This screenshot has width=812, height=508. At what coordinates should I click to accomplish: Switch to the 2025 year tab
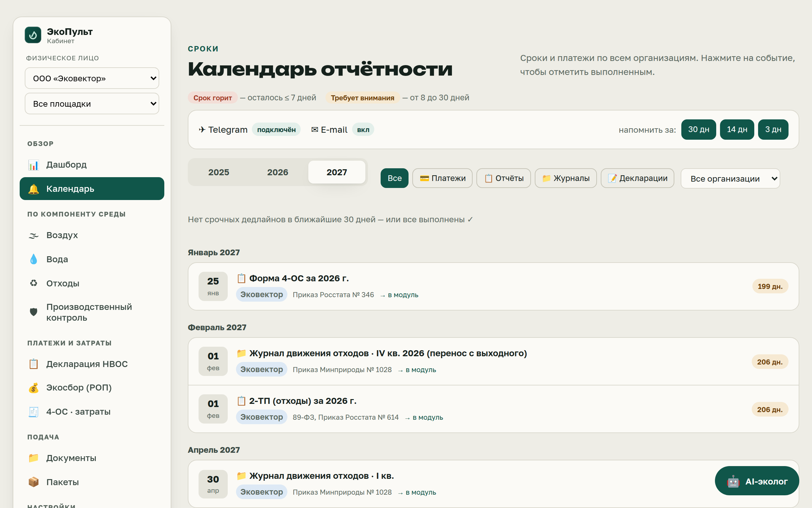(x=219, y=172)
